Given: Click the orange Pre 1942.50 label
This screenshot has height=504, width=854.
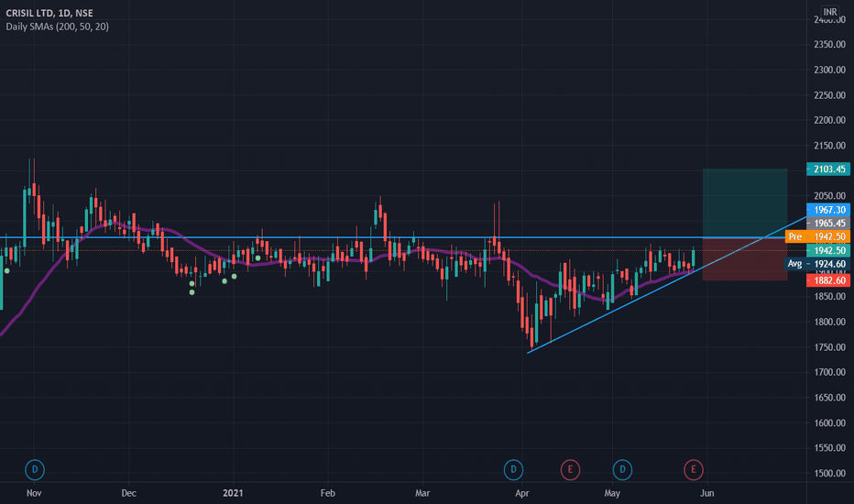Looking at the screenshot, I should coord(817,236).
